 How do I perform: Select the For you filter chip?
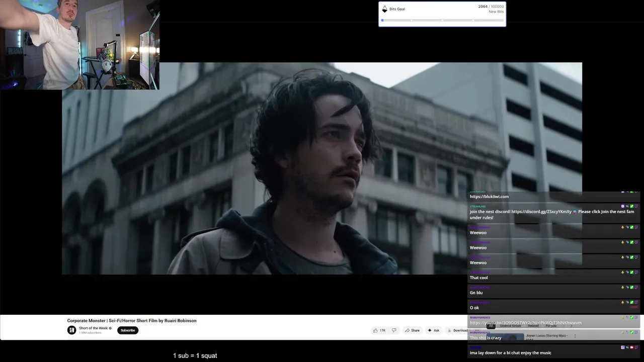coord(551,326)
